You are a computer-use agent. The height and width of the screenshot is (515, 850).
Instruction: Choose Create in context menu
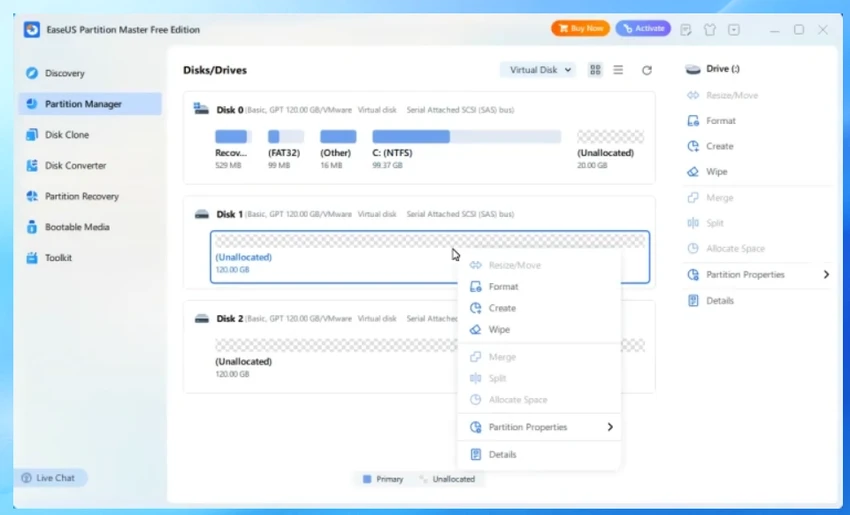pos(539,308)
